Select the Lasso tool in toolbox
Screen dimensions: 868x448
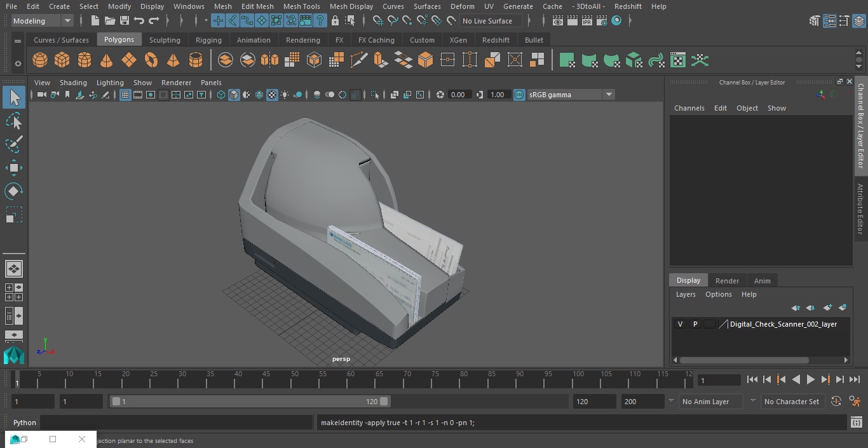[x=13, y=121]
